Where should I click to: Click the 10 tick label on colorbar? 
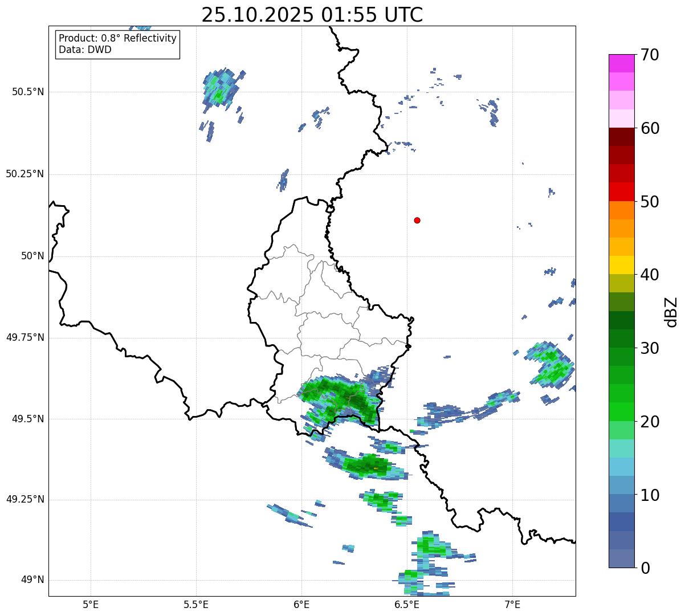click(650, 495)
